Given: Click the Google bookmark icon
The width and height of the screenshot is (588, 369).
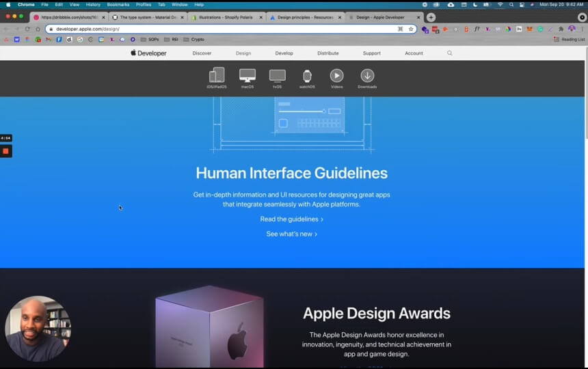Looking at the screenshot, I should point(80,40).
